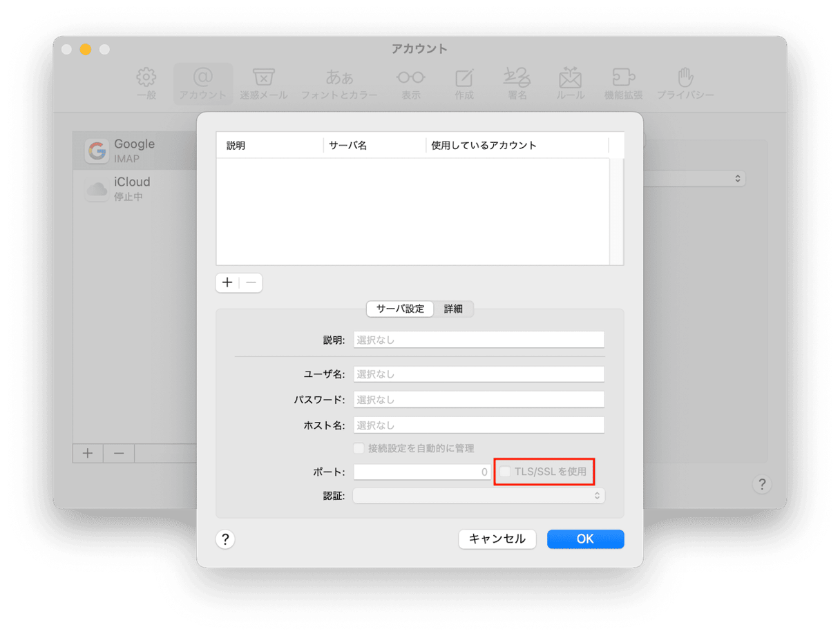Open the ルール rules icon
840x638 pixels.
[571, 77]
